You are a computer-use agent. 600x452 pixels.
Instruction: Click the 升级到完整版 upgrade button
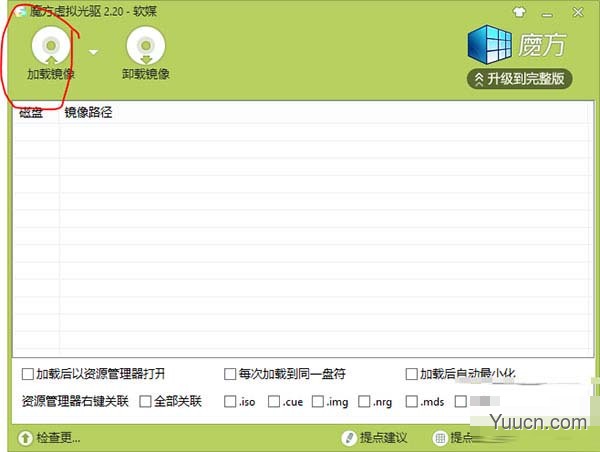point(519,79)
